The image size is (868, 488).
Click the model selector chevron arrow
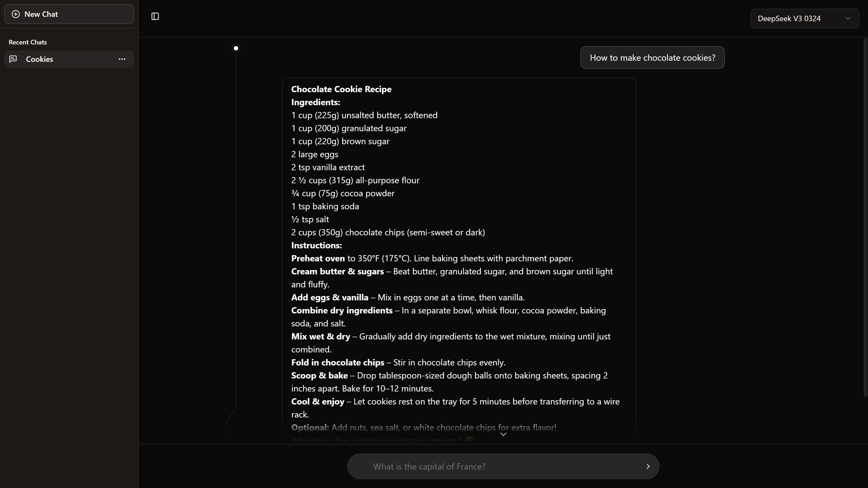pyautogui.click(x=848, y=18)
